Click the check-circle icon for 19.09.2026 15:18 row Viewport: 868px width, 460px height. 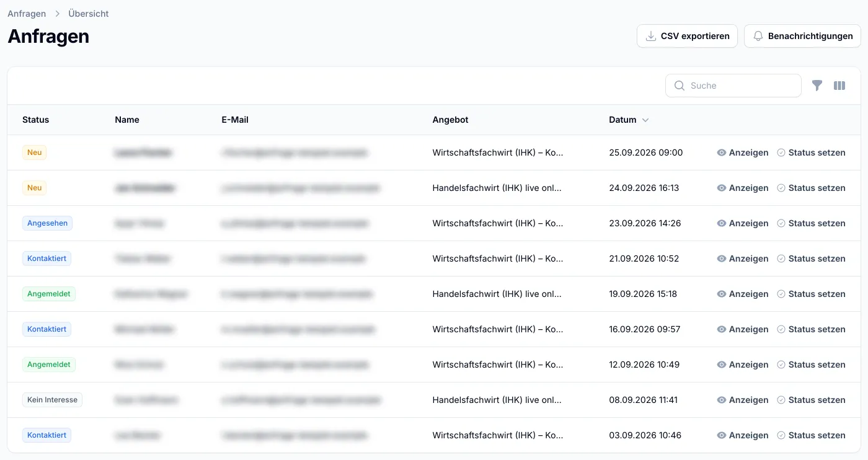(781, 294)
